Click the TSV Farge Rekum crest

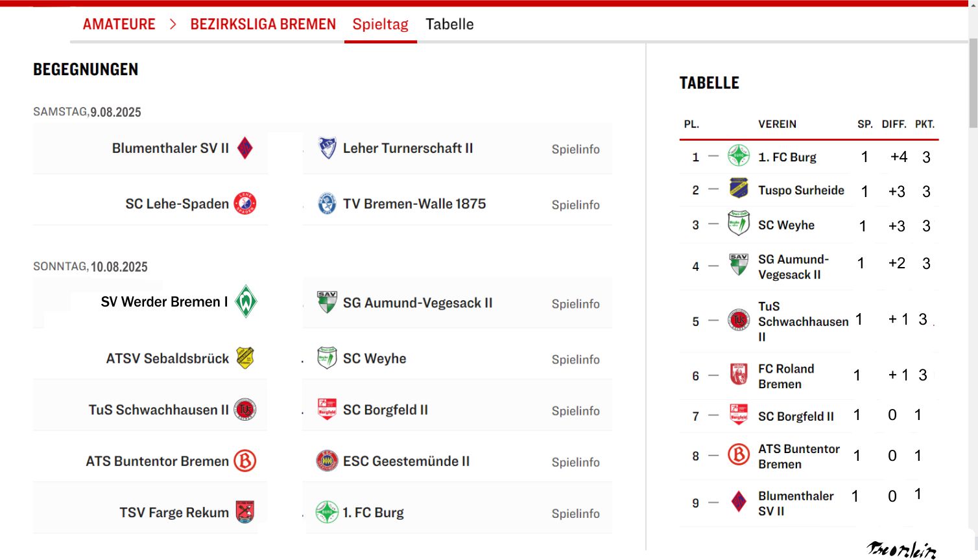(245, 512)
